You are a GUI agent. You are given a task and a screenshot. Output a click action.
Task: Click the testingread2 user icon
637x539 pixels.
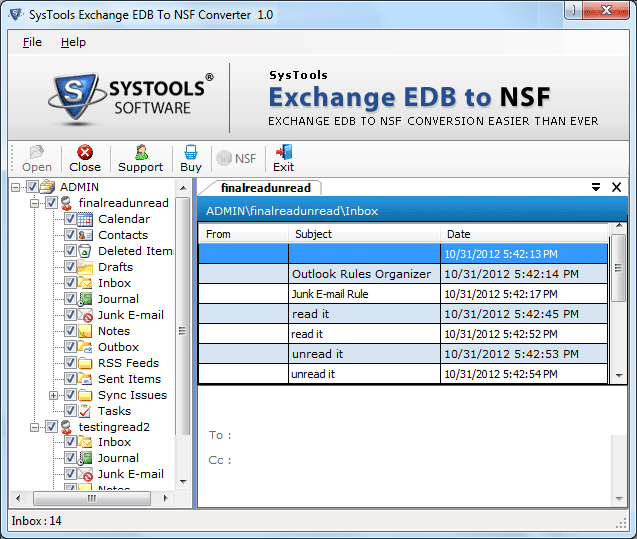(x=66, y=427)
